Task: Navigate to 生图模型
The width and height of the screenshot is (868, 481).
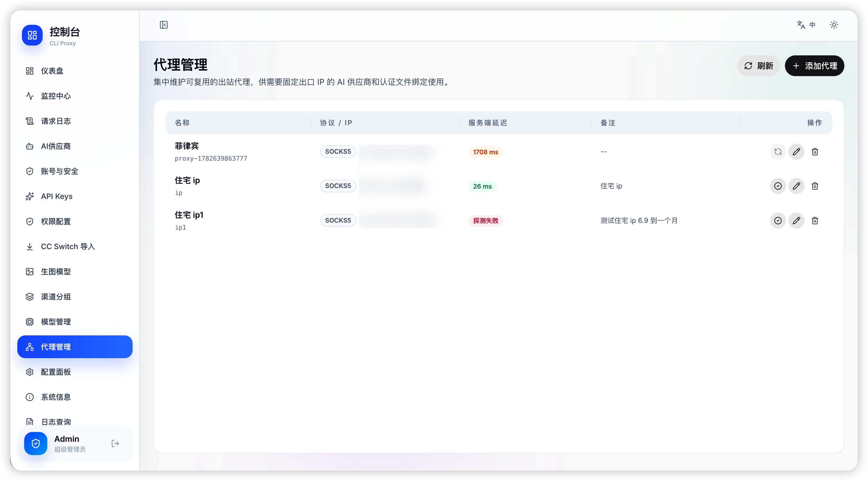Action: [75, 272]
